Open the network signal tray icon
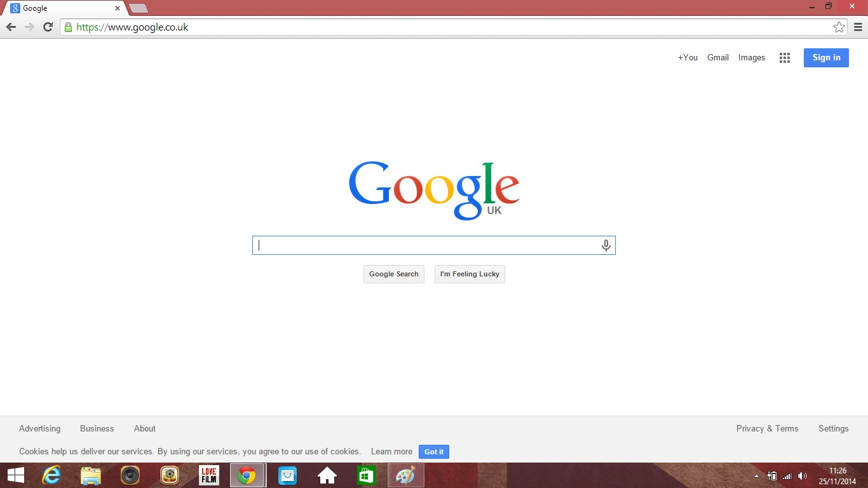The height and width of the screenshot is (488, 868). pos(787,476)
